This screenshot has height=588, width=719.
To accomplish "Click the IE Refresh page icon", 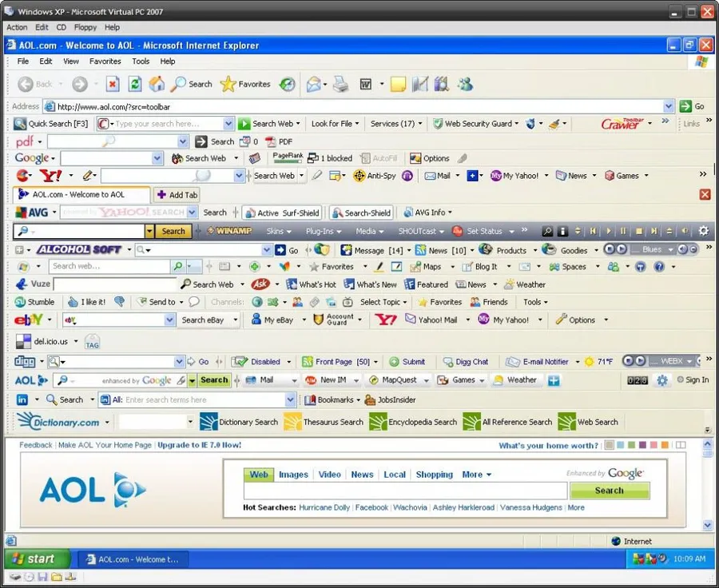I will (x=135, y=84).
